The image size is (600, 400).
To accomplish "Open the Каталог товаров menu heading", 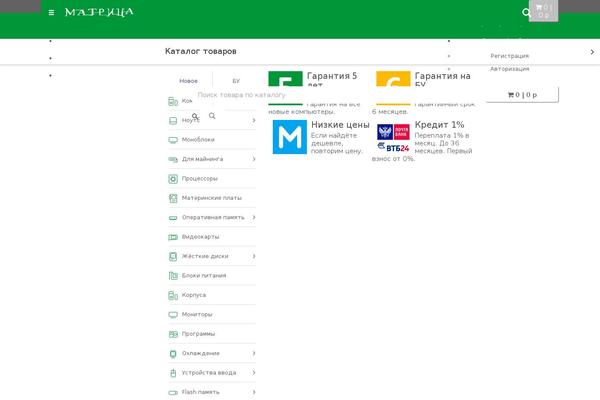I will tap(201, 51).
